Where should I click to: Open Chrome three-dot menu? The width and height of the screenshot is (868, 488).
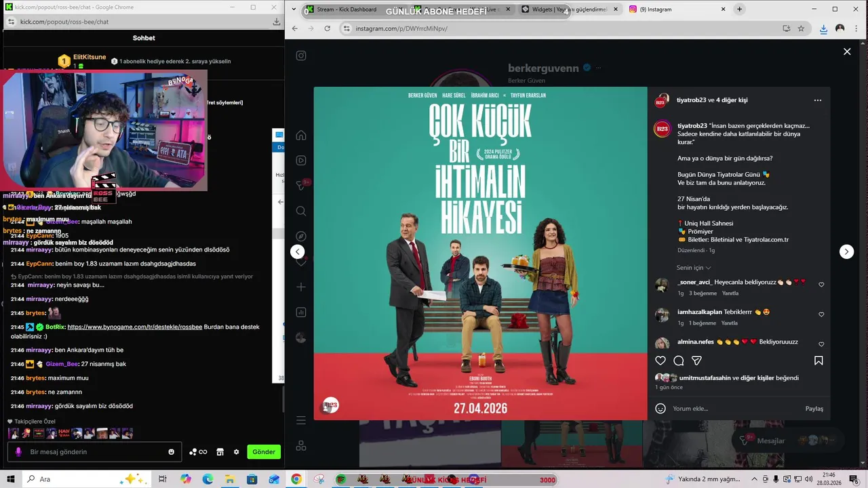pyautogui.click(x=856, y=28)
